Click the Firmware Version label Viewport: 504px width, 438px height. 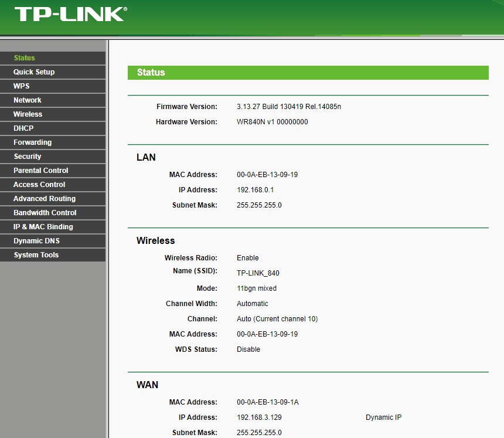[187, 107]
